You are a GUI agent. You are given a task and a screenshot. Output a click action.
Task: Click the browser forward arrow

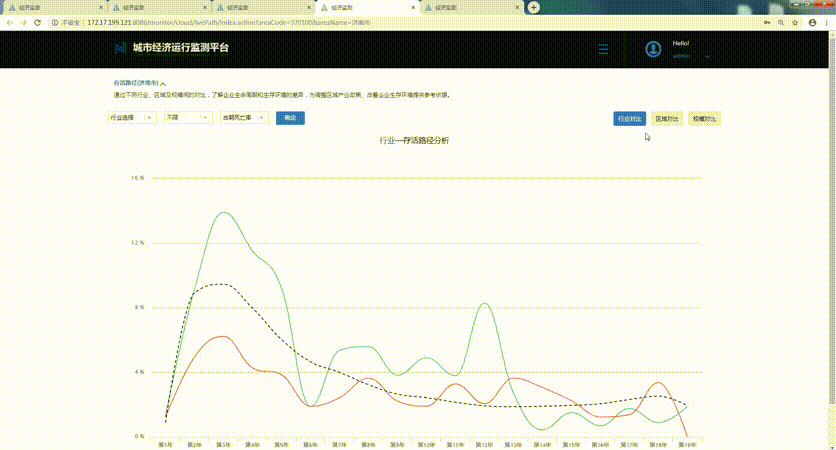coord(23,23)
